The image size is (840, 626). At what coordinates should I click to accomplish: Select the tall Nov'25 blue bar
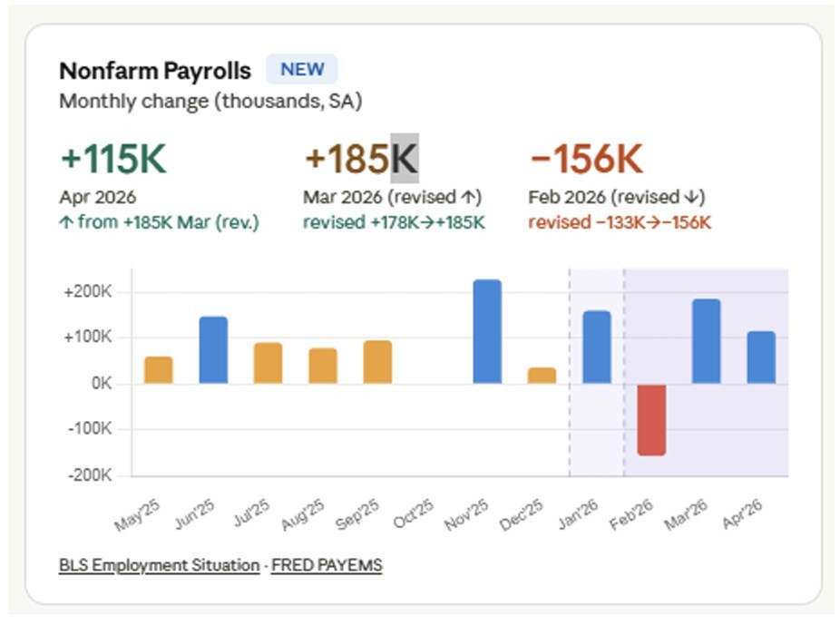pos(487,332)
